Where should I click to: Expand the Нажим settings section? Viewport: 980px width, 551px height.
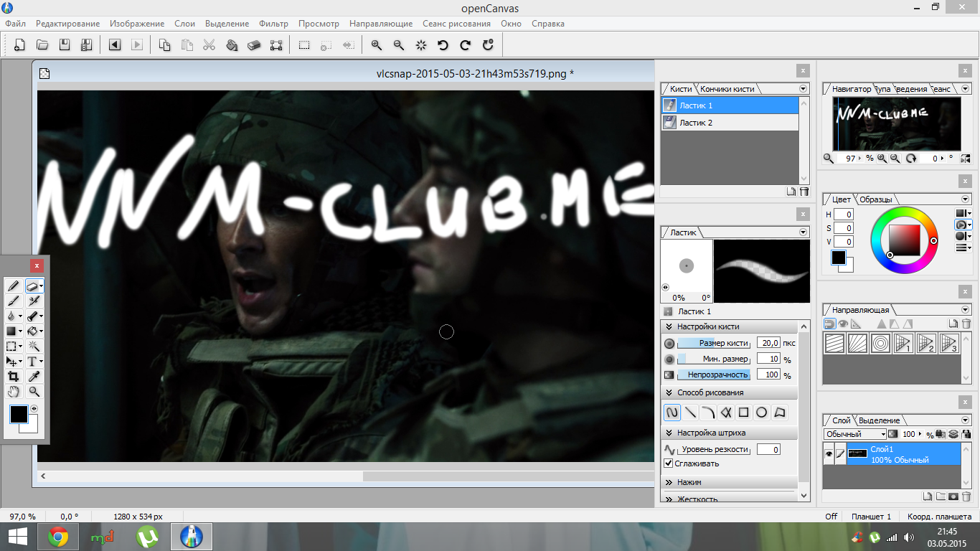pos(669,482)
